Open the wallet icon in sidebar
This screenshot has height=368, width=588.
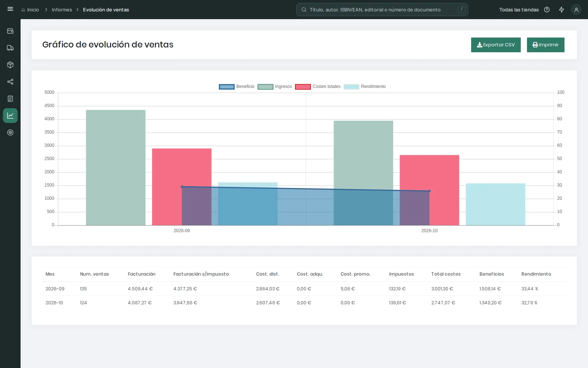click(x=10, y=31)
